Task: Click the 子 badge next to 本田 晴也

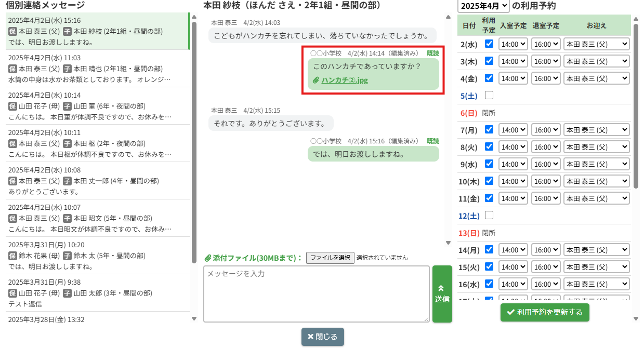Action: [67, 69]
